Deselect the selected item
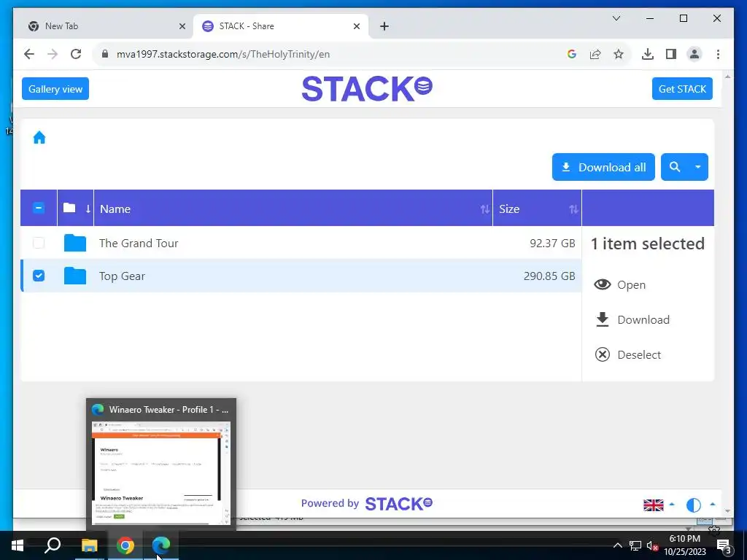 (628, 355)
